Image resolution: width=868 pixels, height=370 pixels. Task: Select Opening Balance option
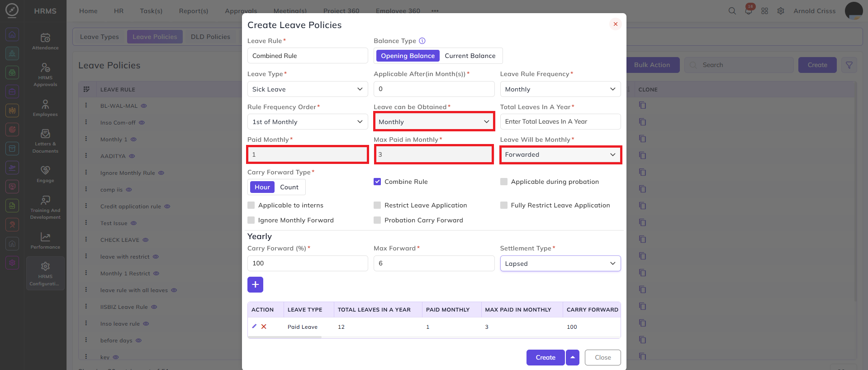(408, 56)
